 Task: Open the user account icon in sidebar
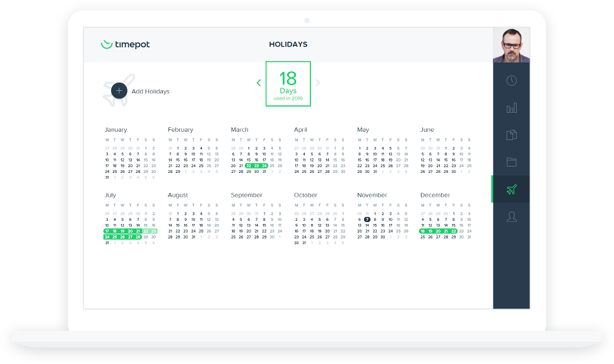tap(511, 216)
